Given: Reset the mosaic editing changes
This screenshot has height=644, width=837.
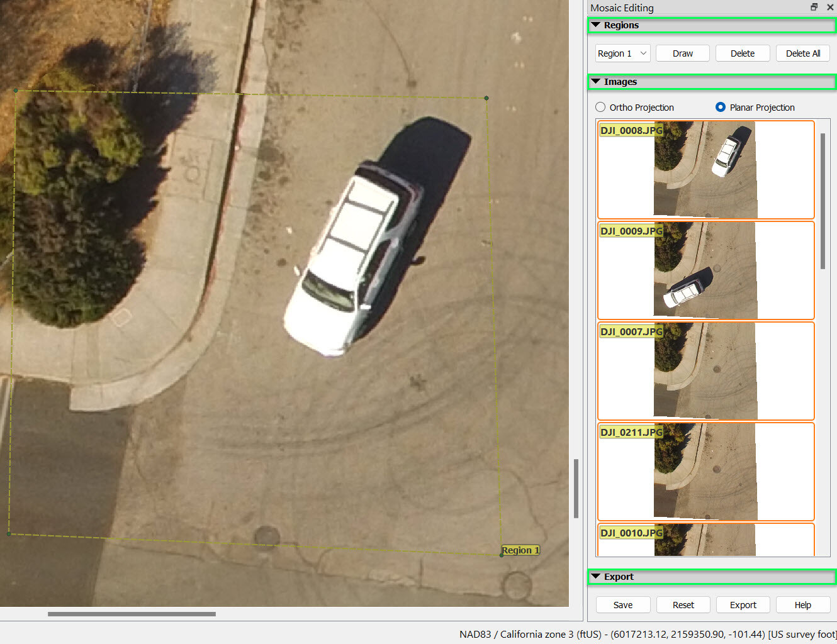Looking at the screenshot, I should click(x=683, y=604).
